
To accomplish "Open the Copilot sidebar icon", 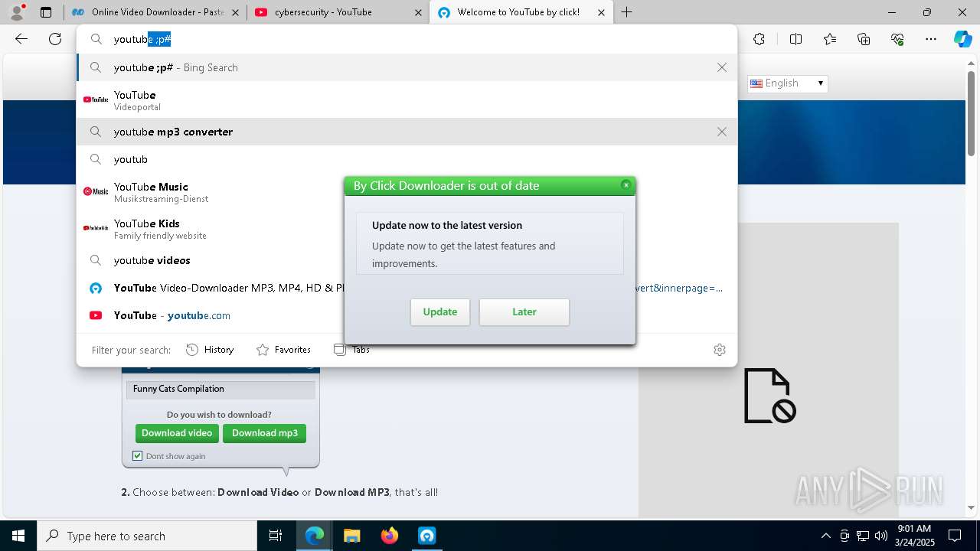I will tap(962, 39).
